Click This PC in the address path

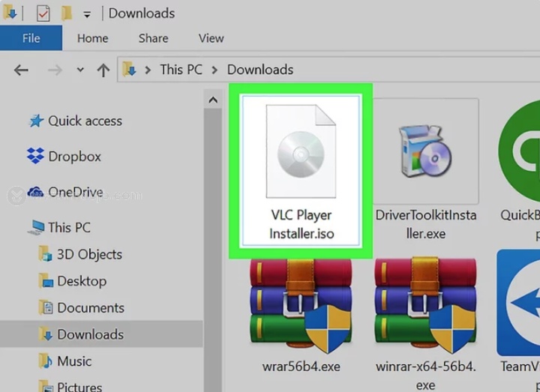[x=181, y=70]
